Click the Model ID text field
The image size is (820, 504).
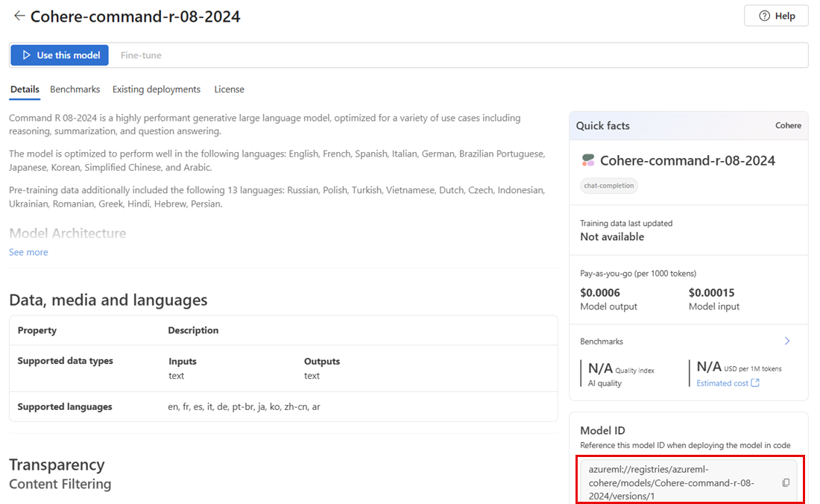(690, 482)
